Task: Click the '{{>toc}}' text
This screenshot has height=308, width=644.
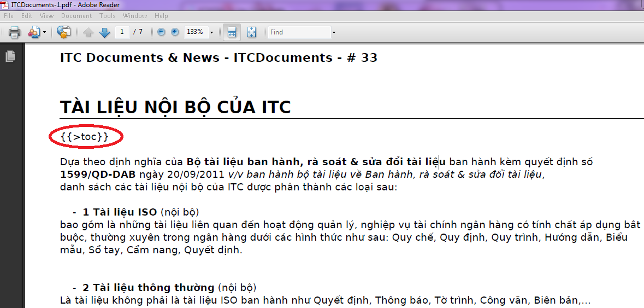Action: (85, 137)
